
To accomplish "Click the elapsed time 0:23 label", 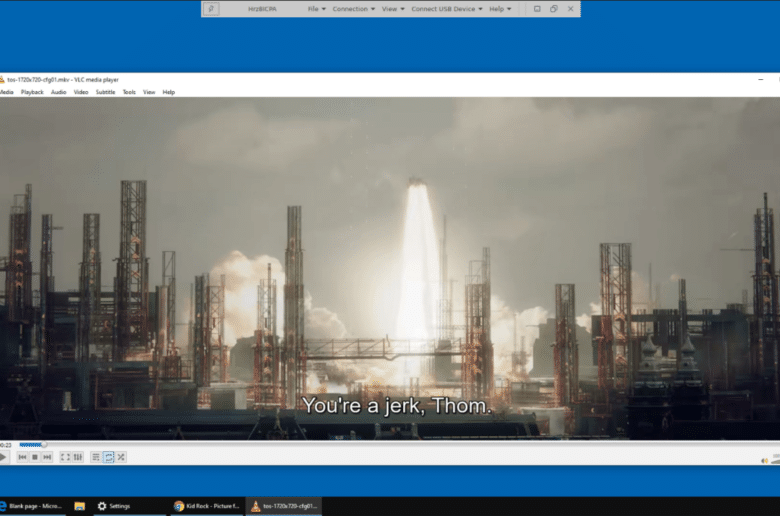I will click(5, 445).
